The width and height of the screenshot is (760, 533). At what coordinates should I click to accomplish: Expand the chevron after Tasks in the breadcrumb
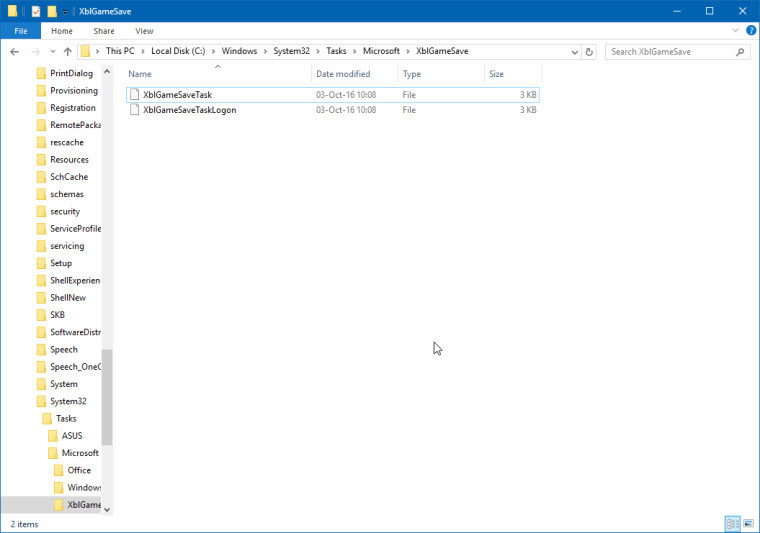(x=355, y=51)
